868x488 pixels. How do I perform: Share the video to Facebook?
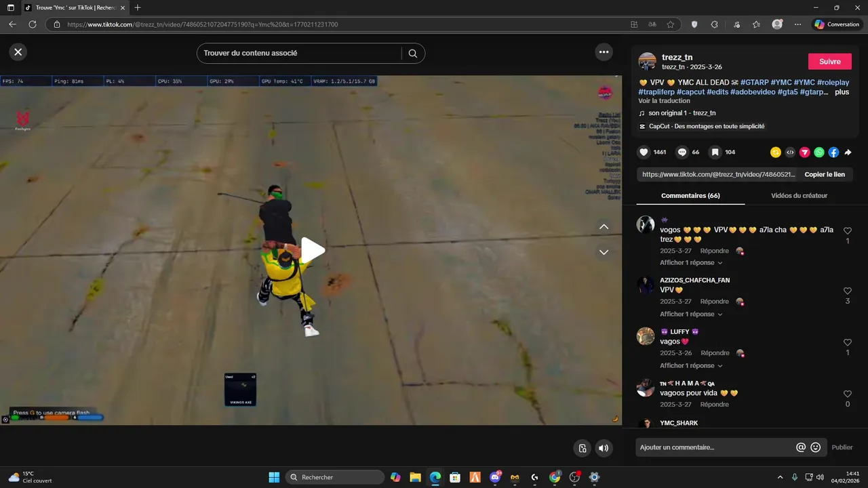(x=833, y=152)
